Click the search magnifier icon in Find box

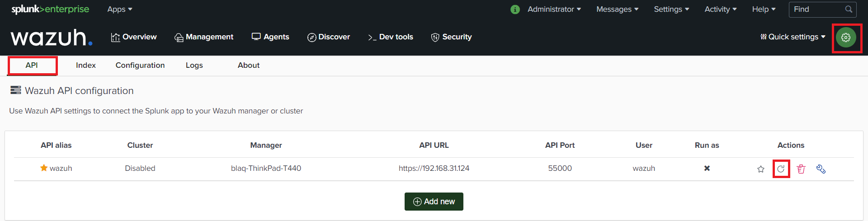pyautogui.click(x=849, y=9)
